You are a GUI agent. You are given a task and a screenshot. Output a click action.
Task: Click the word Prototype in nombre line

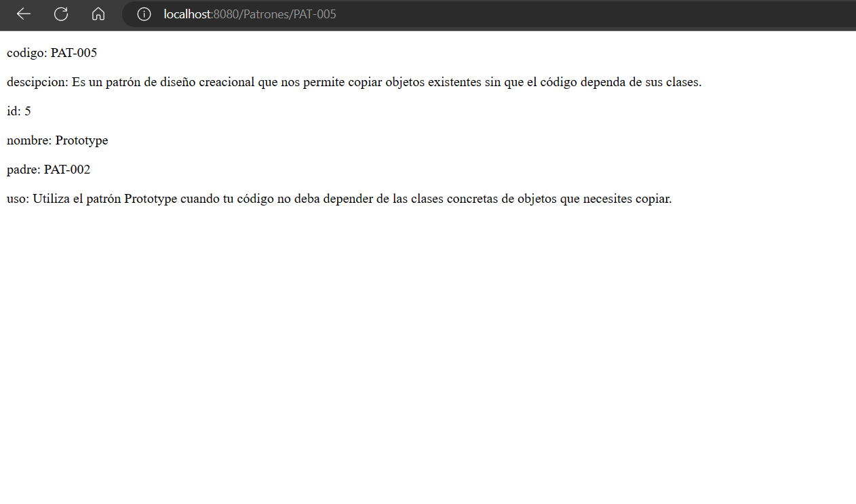coord(81,140)
